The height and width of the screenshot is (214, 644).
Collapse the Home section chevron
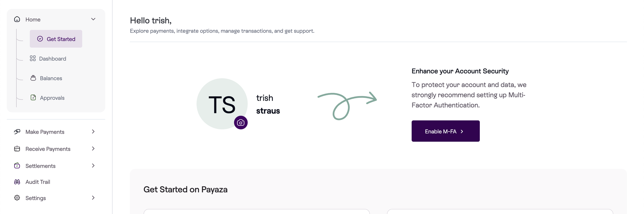point(93,19)
